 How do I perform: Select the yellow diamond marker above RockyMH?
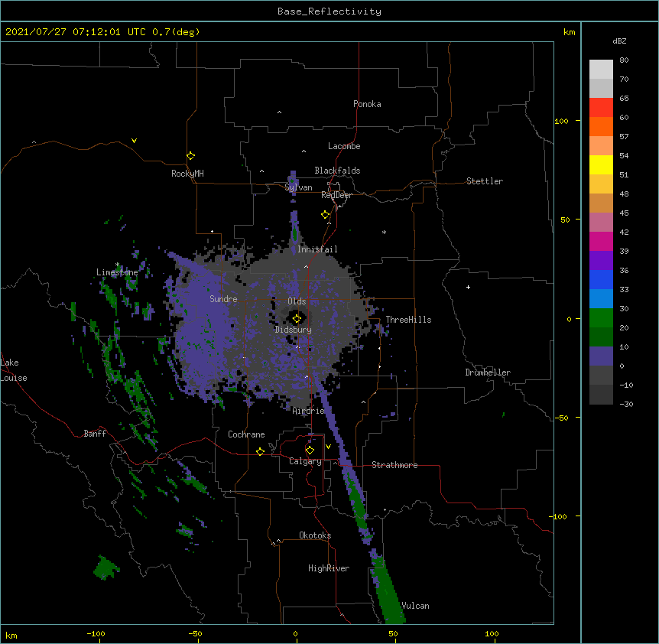(191, 156)
